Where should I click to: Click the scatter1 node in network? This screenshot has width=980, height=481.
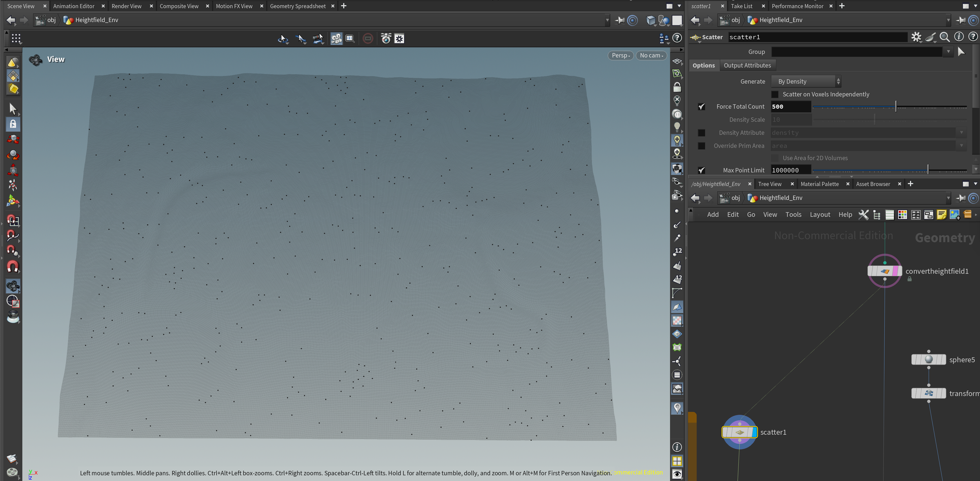pyautogui.click(x=739, y=432)
